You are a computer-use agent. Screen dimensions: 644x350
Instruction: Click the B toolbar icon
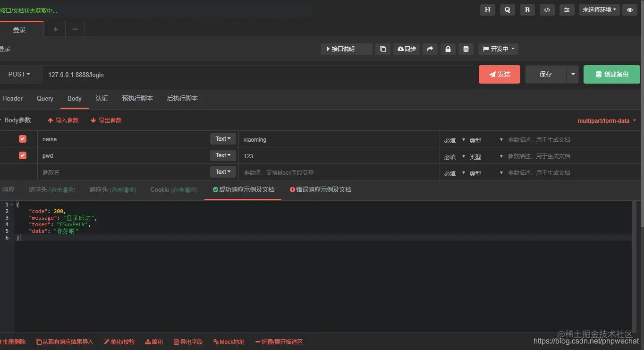(x=527, y=10)
